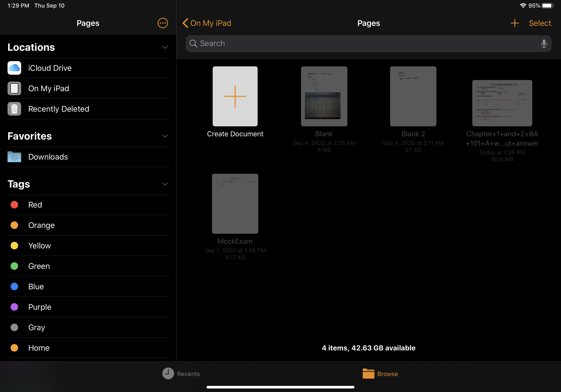Tap the microphone dictation icon in search
Screen dimensions: 561x392
point(544,43)
